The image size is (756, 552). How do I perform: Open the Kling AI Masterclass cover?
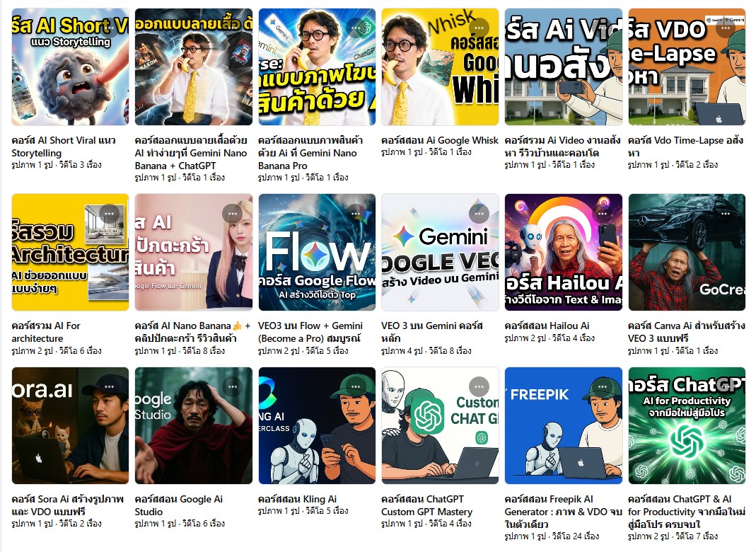pyautogui.click(x=317, y=425)
